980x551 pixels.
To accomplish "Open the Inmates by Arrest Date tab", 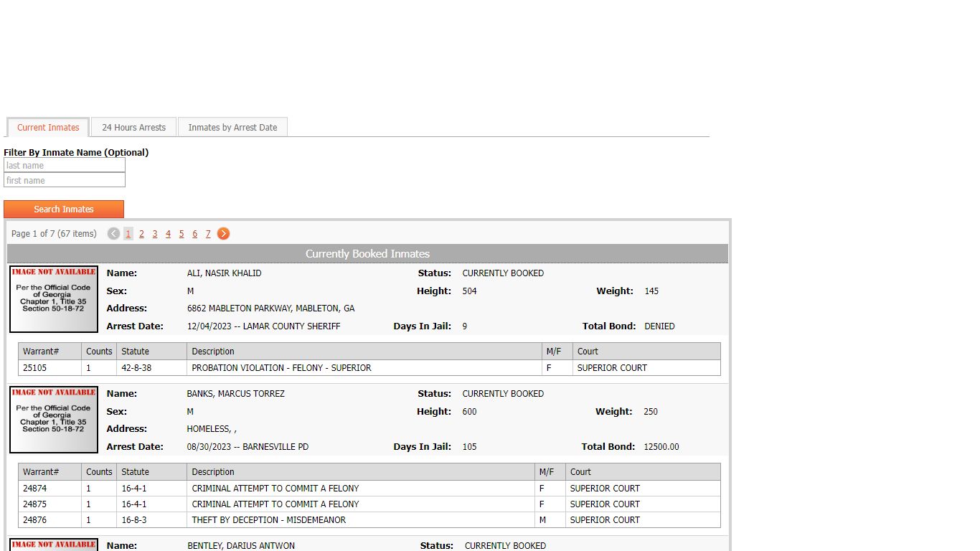I will point(232,128).
